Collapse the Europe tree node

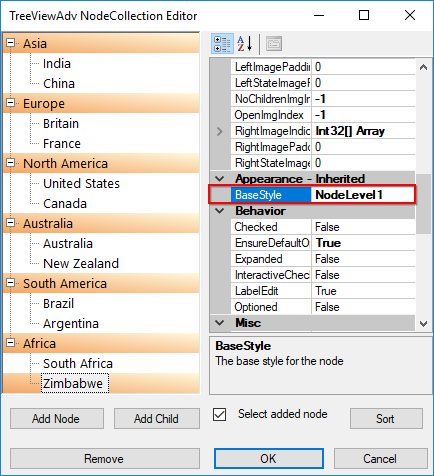click(11, 103)
